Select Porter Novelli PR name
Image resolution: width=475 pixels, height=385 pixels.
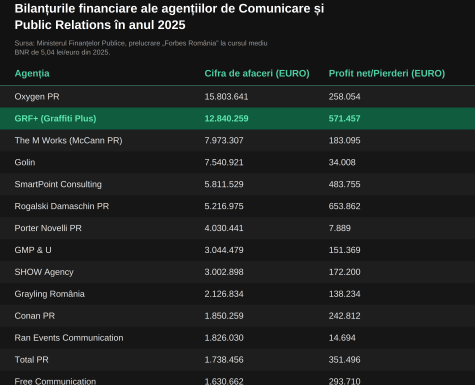pos(48,228)
